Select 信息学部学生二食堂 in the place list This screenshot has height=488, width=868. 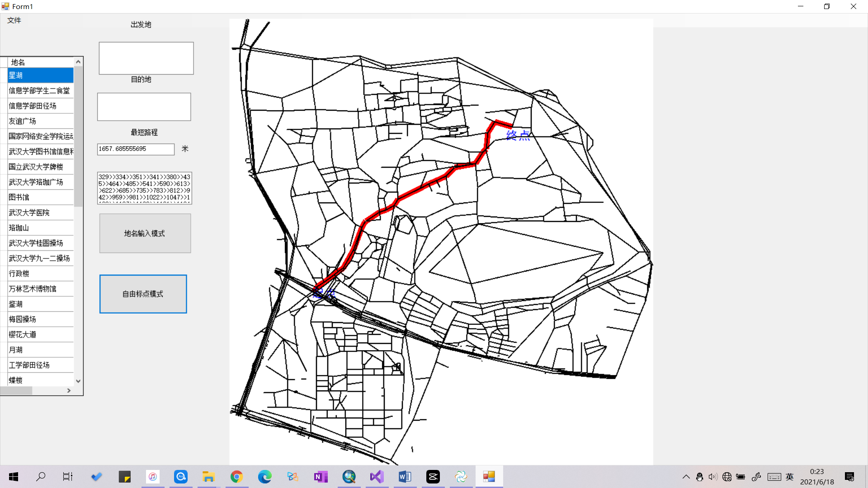click(x=40, y=91)
